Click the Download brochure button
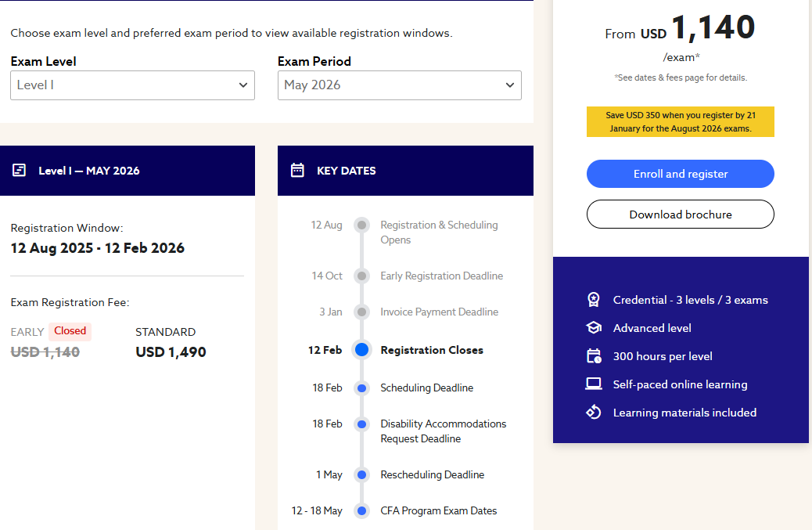Screen dimensions: 812x530 click(680, 214)
